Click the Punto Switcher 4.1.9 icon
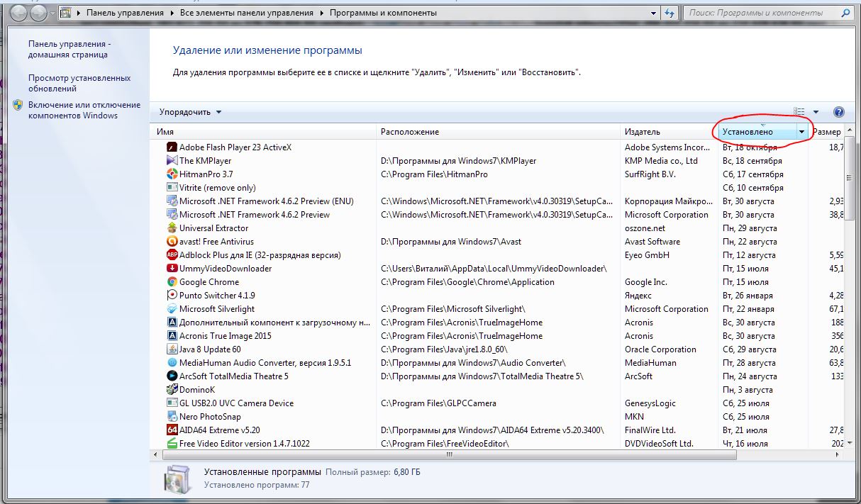 coord(172,296)
